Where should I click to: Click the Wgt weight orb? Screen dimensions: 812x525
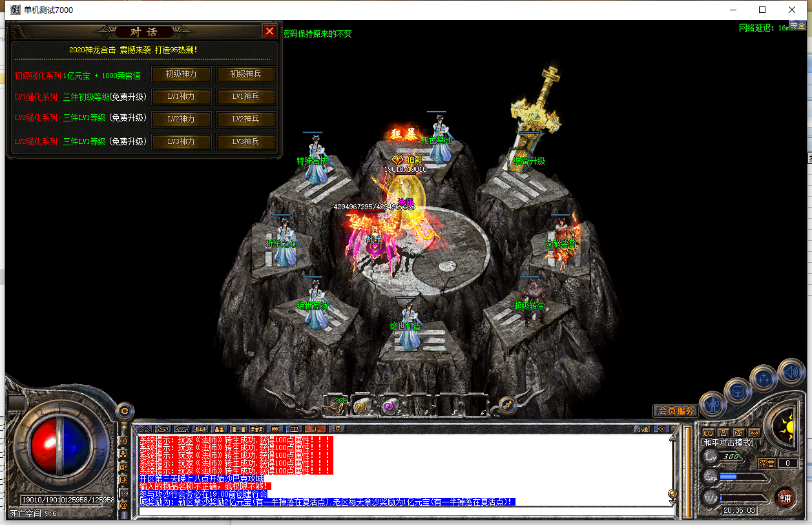[x=711, y=498]
